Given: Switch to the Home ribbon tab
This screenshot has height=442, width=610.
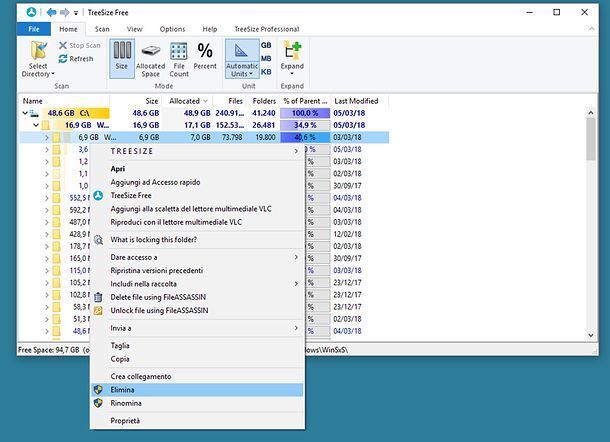Looking at the screenshot, I should 68,29.
